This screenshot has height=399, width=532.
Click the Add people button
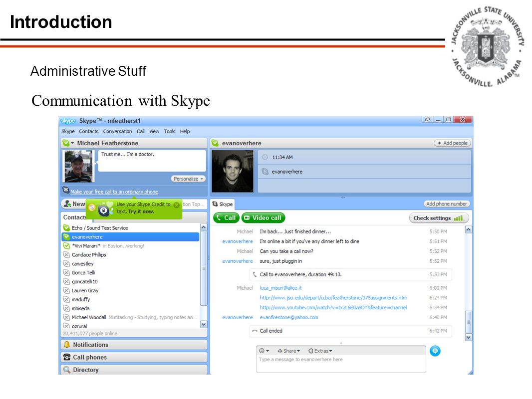tap(452, 143)
